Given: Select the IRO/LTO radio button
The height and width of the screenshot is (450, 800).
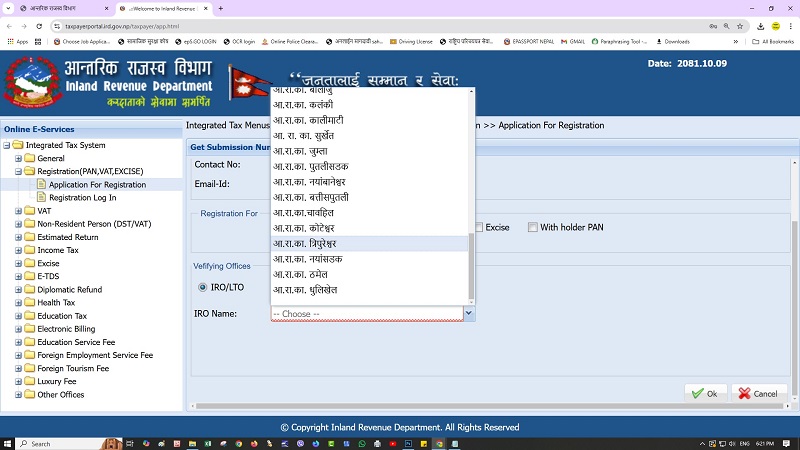Looking at the screenshot, I should 203,287.
